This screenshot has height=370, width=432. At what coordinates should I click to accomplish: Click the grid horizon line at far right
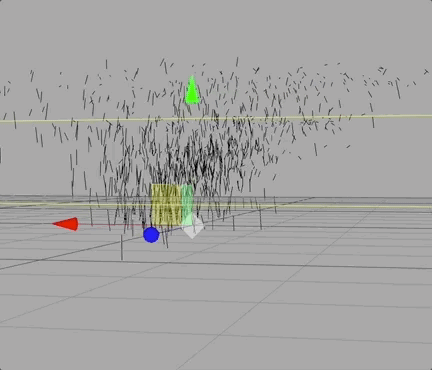[383, 198]
